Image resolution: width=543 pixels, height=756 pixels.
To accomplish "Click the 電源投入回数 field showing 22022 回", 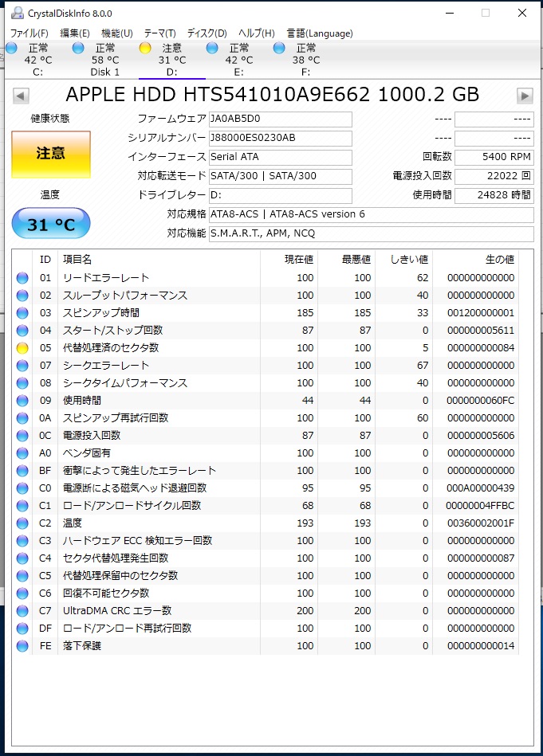I will coord(494,177).
